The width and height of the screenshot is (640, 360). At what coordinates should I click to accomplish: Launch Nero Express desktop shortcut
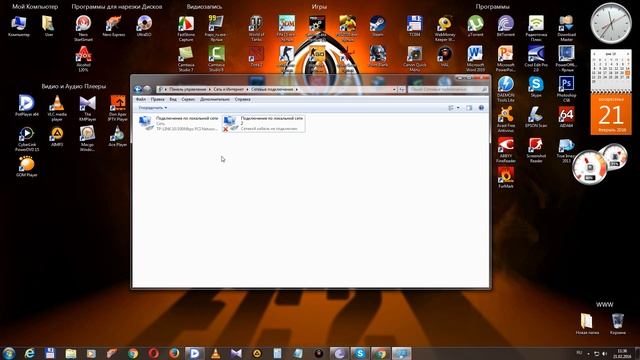[x=113, y=27]
